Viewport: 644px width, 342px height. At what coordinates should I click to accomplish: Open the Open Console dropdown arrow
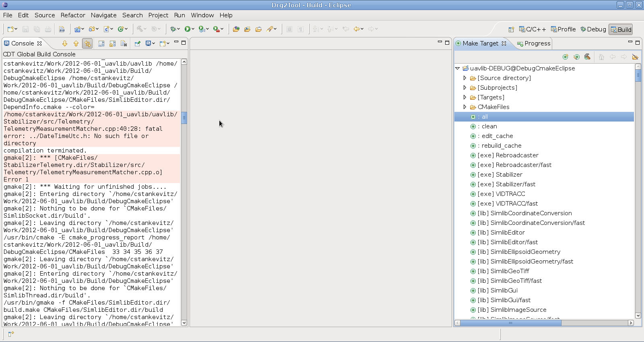168,43
